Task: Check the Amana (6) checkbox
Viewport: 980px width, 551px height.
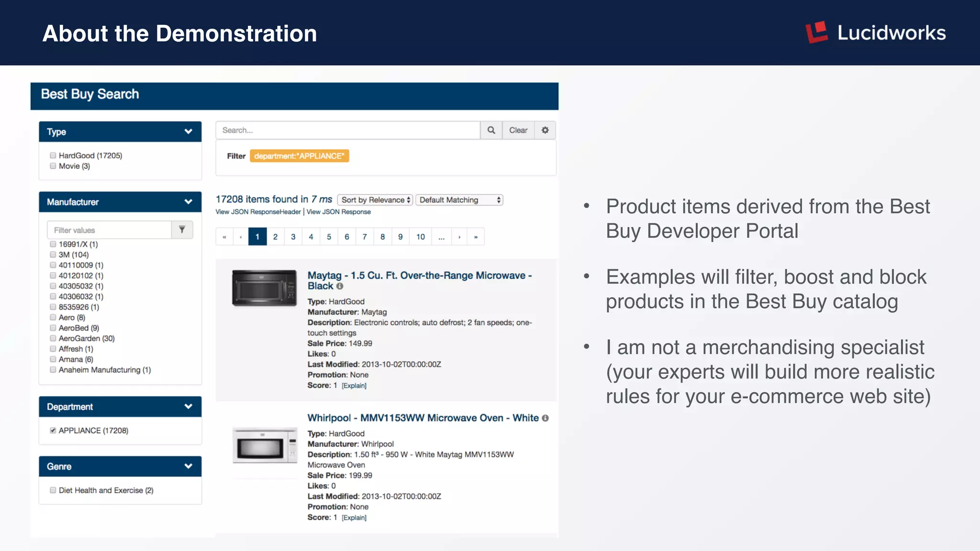Action: (53, 359)
